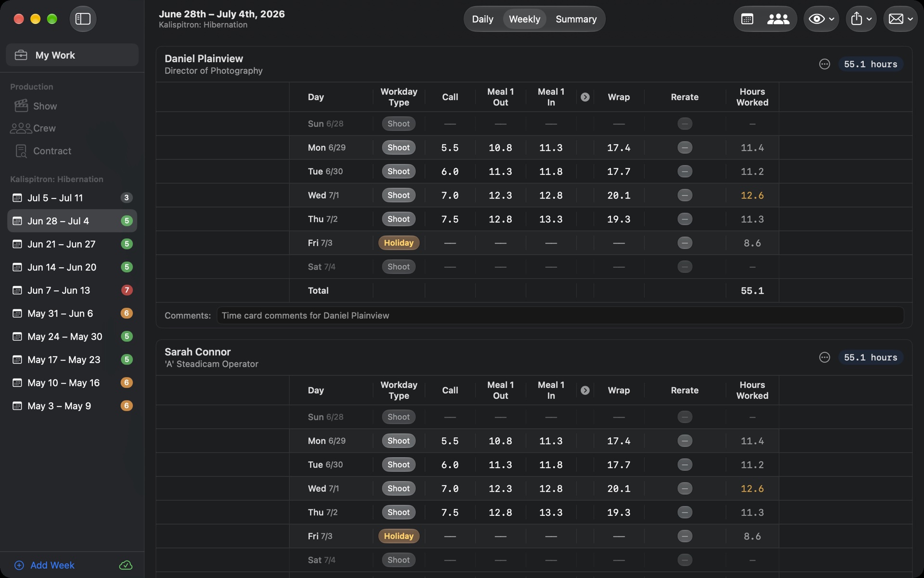Image resolution: width=924 pixels, height=578 pixels.
Task: Open Holiday workday type for Daniel's Fri 7/3
Action: [398, 243]
